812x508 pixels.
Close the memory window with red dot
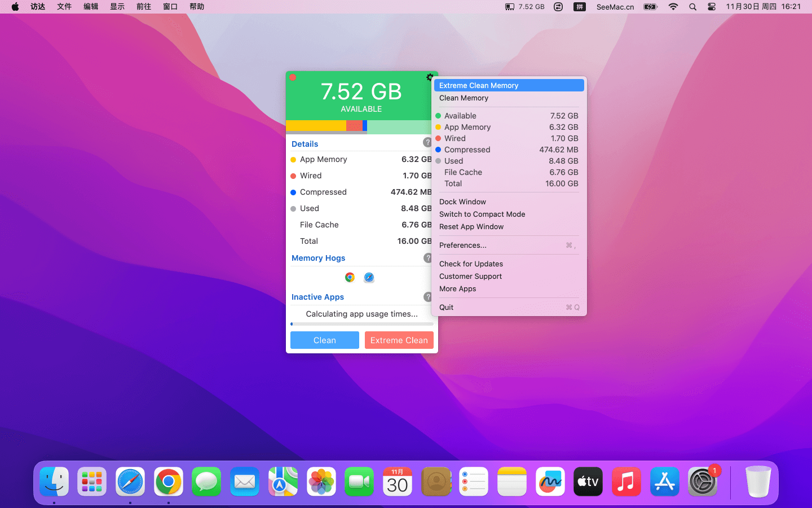tap(293, 77)
